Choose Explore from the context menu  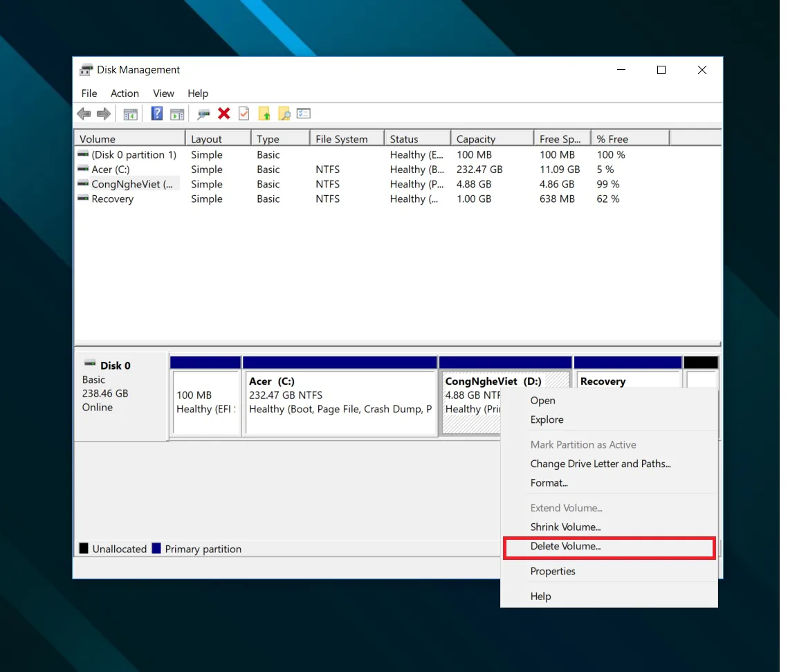click(609, 420)
